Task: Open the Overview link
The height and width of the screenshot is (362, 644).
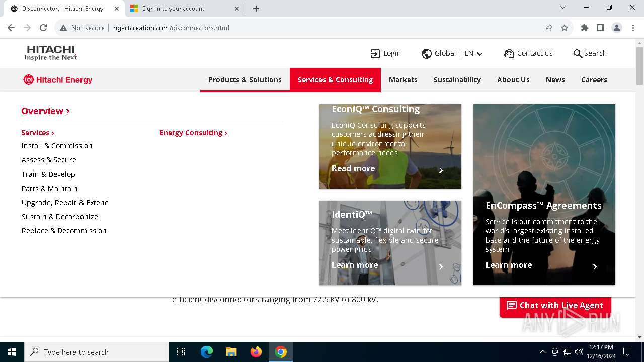Action: pos(45,111)
